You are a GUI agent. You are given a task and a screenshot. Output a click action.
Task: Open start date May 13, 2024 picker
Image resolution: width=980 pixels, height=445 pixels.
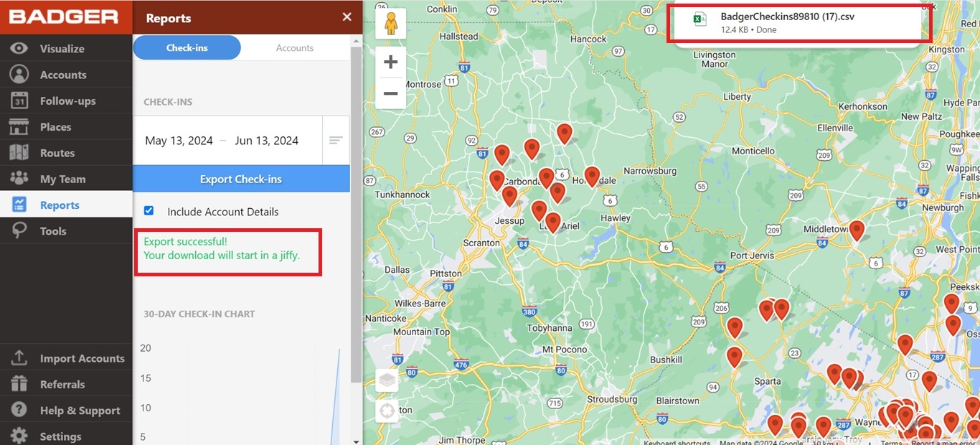tap(179, 141)
